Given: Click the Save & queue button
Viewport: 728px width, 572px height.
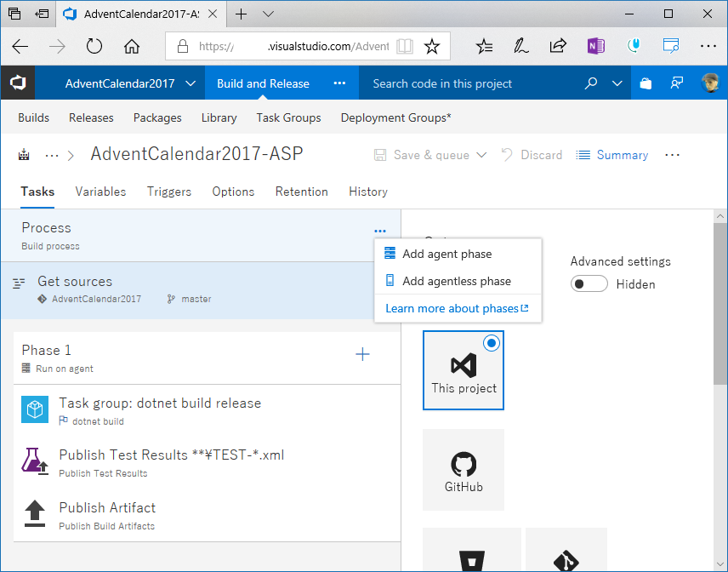Looking at the screenshot, I should 423,155.
